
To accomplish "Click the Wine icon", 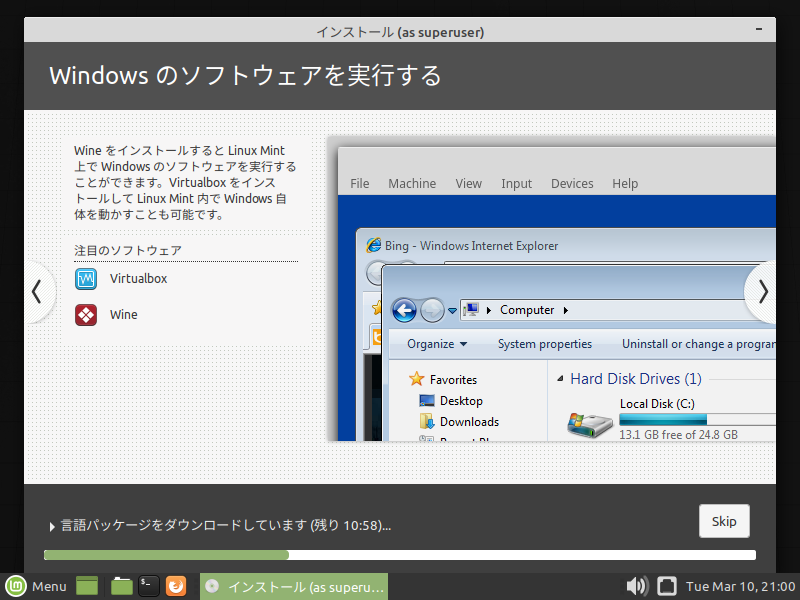I will (x=86, y=315).
